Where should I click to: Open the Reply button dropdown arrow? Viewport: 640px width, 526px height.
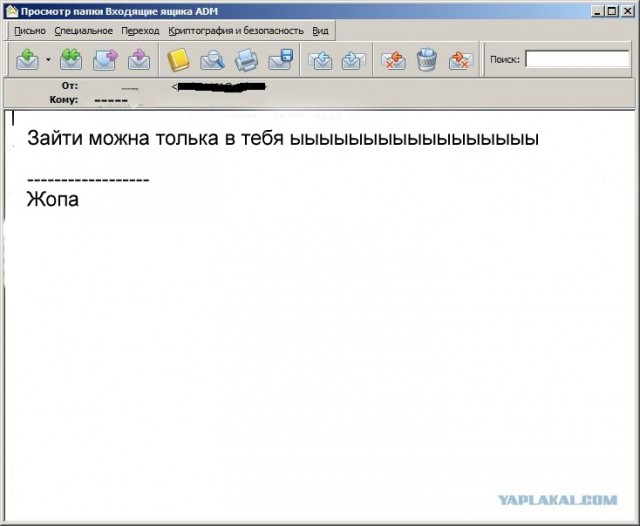pyautogui.click(x=48, y=60)
